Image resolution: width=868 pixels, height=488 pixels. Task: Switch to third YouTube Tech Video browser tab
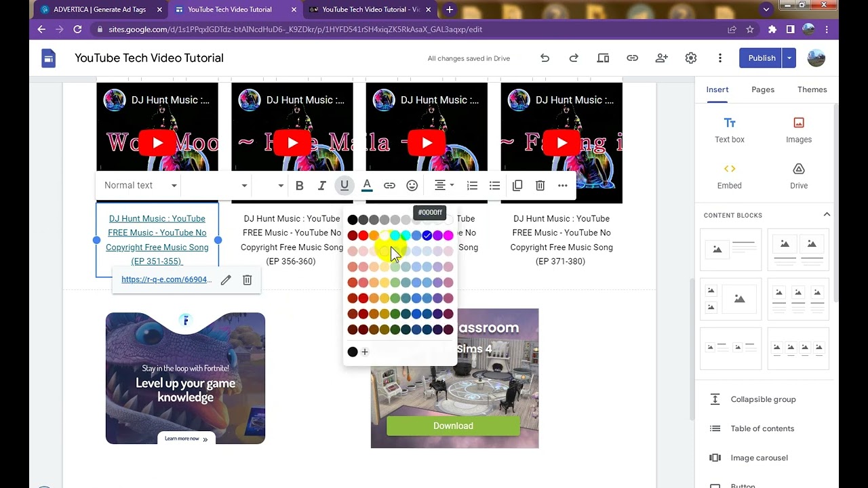370,9
